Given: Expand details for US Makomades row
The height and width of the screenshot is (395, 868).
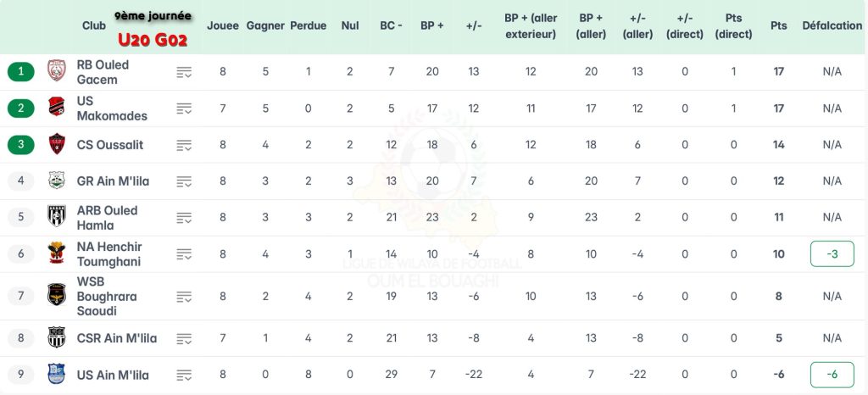Looking at the screenshot, I should pyautogui.click(x=184, y=108).
